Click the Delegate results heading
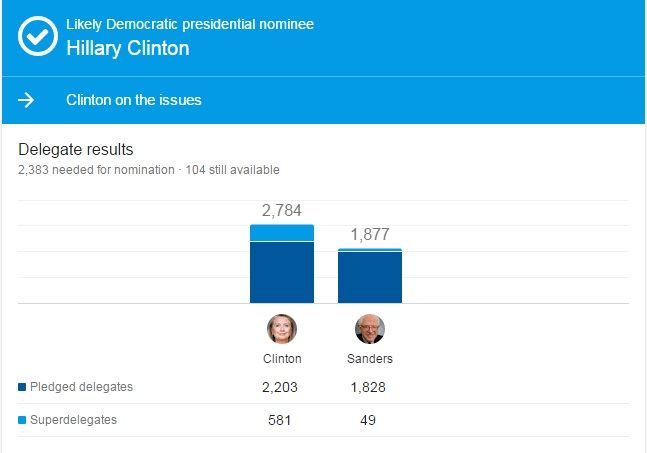The image size is (647, 453). [75, 150]
